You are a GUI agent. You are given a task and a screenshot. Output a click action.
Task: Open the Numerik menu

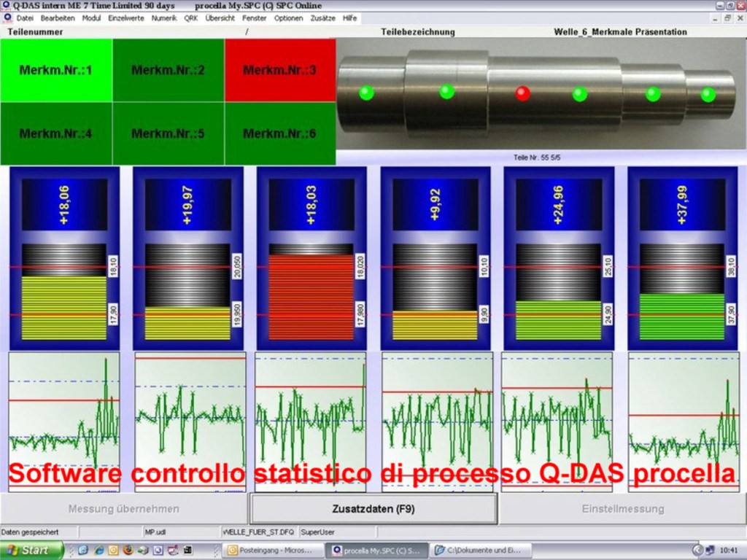[x=164, y=18]
